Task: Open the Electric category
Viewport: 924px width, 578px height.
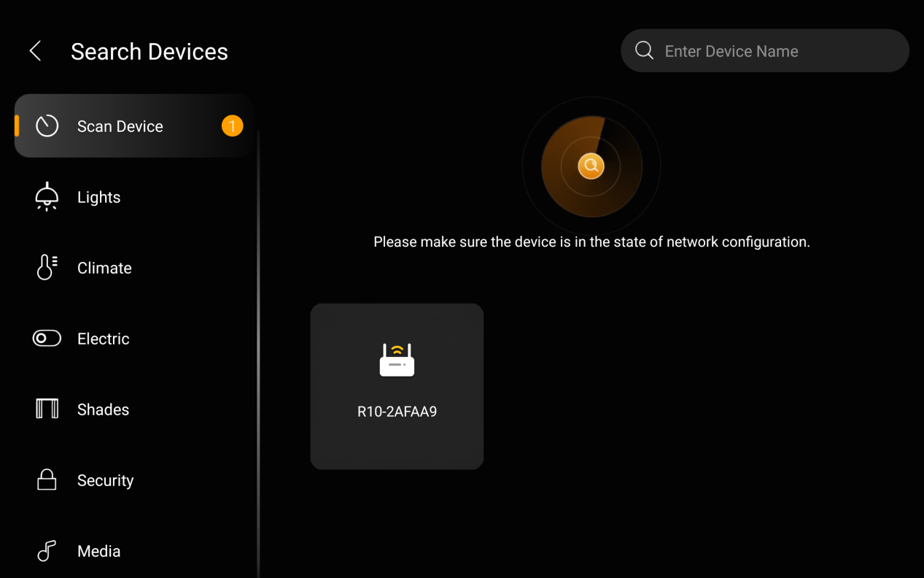Action: point(133,339)
